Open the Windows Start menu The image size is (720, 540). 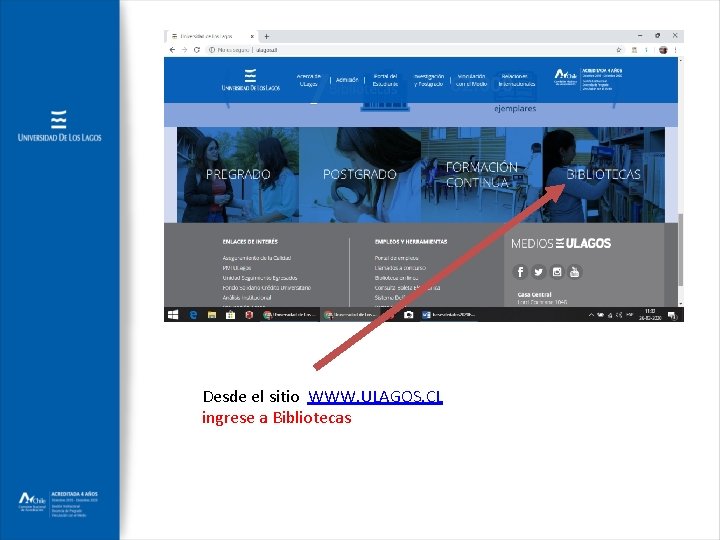click(173, 315)
